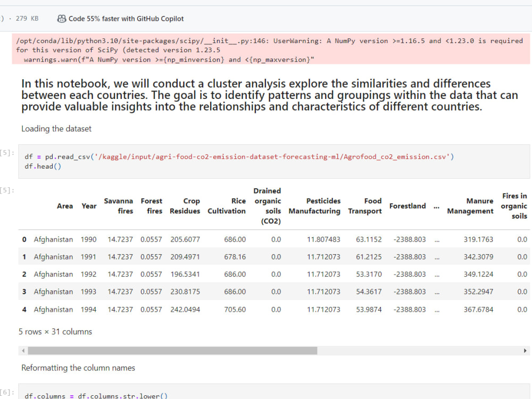Click year cell '1990'
This screenshot has width=532, height=399.
[88, 239]
